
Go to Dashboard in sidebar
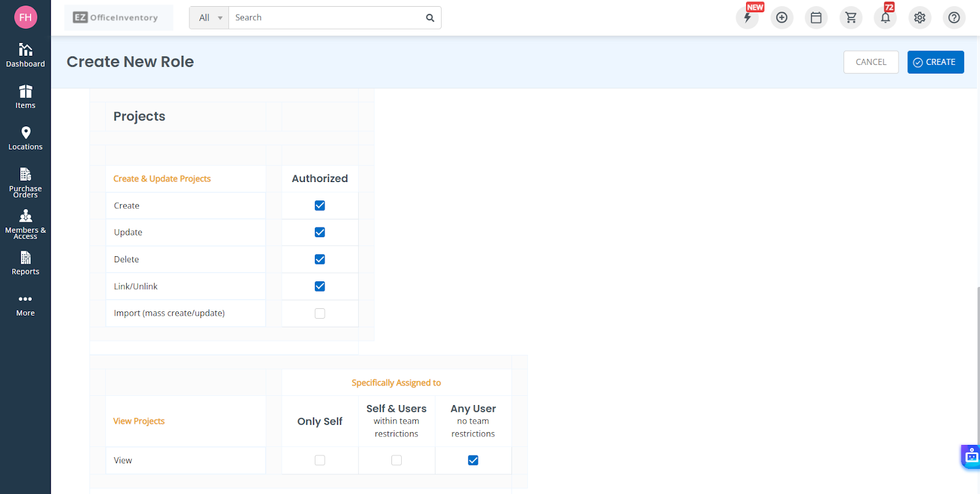(25, 55)
